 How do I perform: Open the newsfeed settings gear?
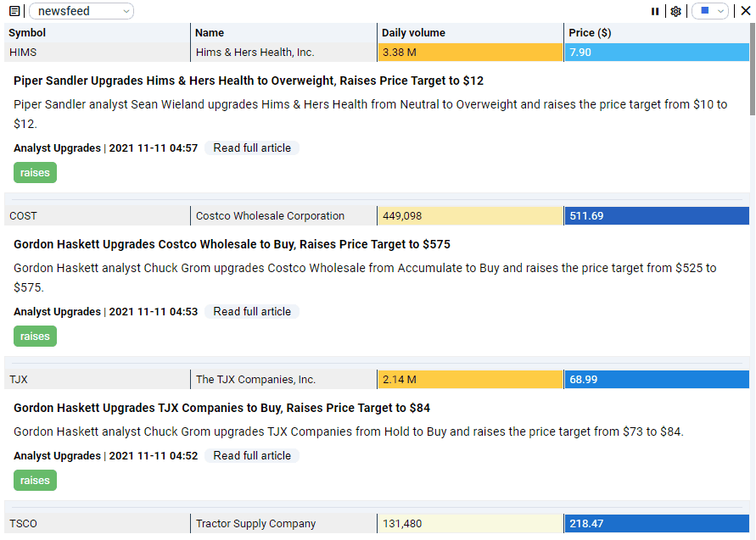click(675, 11)
